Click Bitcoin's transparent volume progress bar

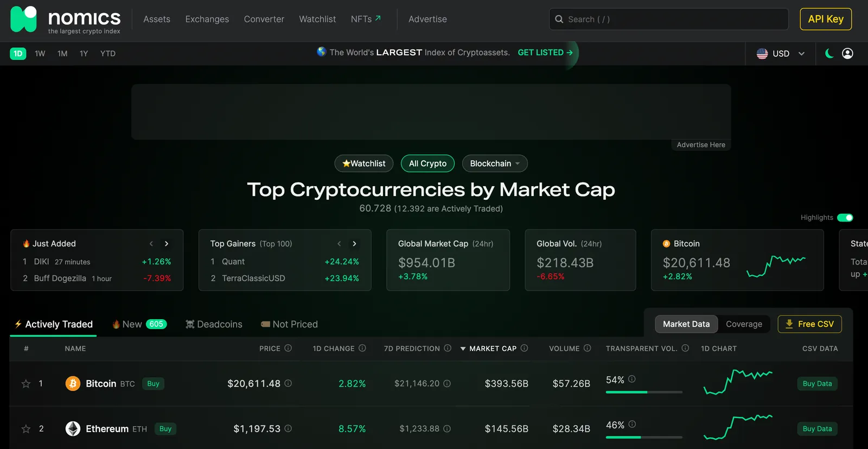[644, 392]
